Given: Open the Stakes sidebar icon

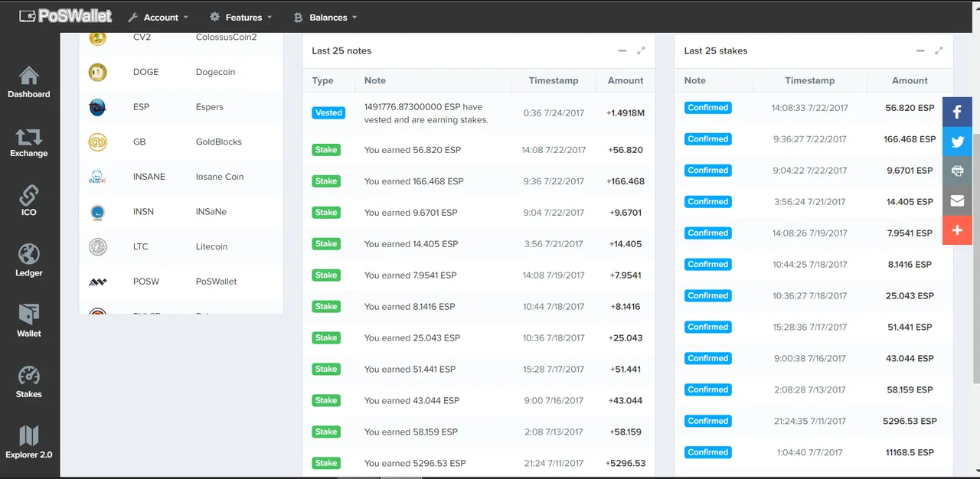Looking at the screenshot, I should (29, 382).
